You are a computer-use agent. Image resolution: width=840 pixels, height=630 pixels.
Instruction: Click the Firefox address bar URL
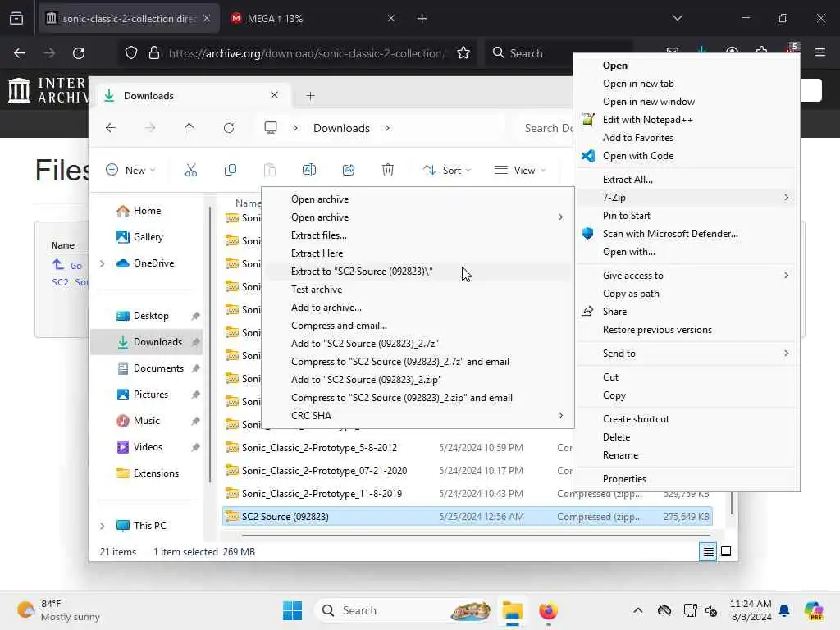coord(307,53)
